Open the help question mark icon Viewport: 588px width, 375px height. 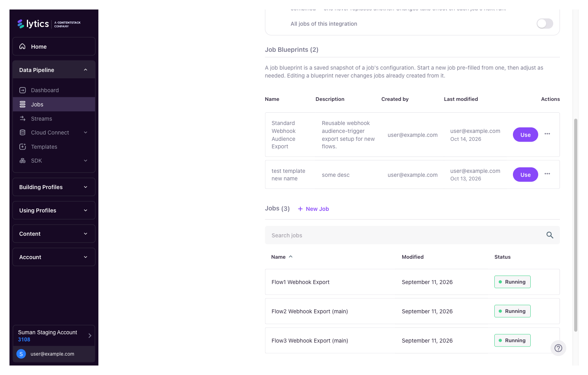coord(558,348)
